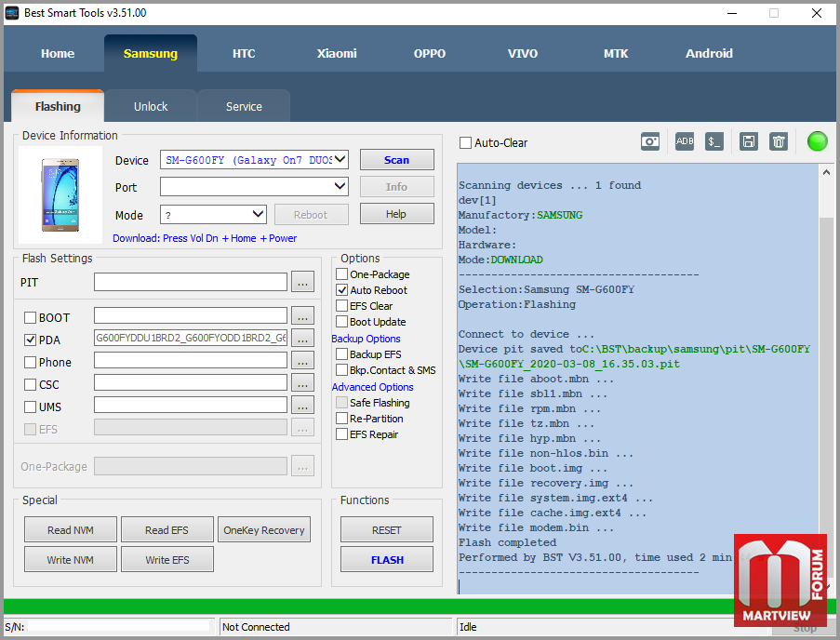Enable Bkp.Contact & SMS option
The width and height of the screenshot is (840, 640).
tap(341, 370)
